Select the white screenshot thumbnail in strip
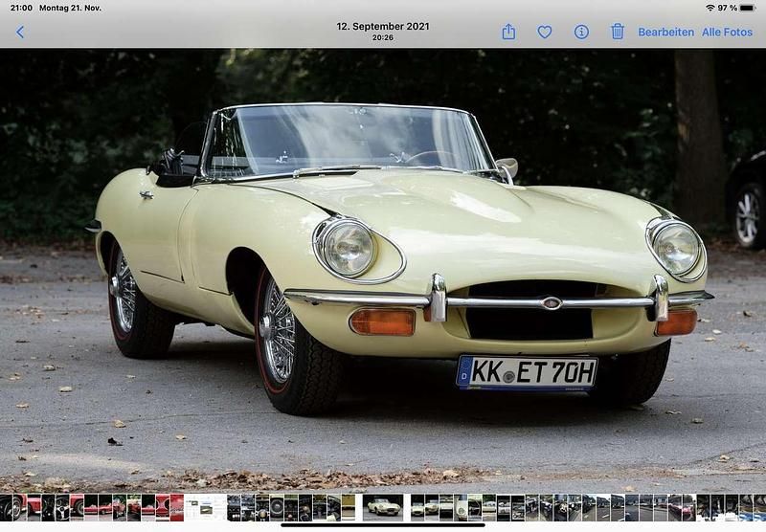Viewport: 766px width, 532px height. coord(205,507)
